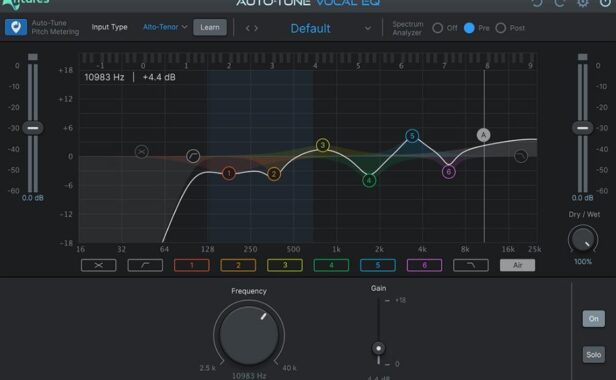Click the On button

pos(594,319)
